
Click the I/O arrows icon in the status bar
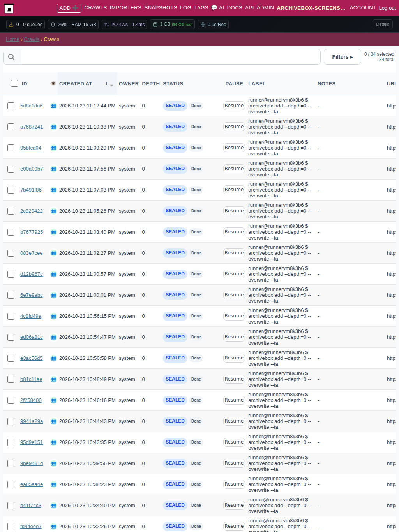tap(107, 25)
